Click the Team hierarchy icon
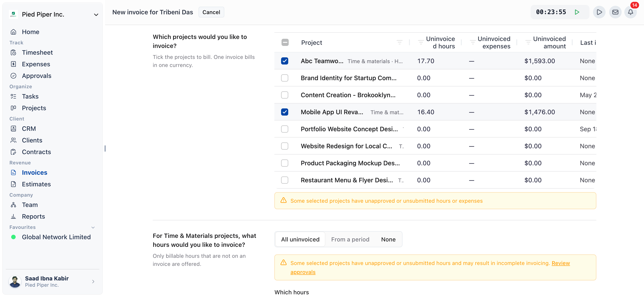The height and width of the screenshot is (297, 644). point(13,204)
